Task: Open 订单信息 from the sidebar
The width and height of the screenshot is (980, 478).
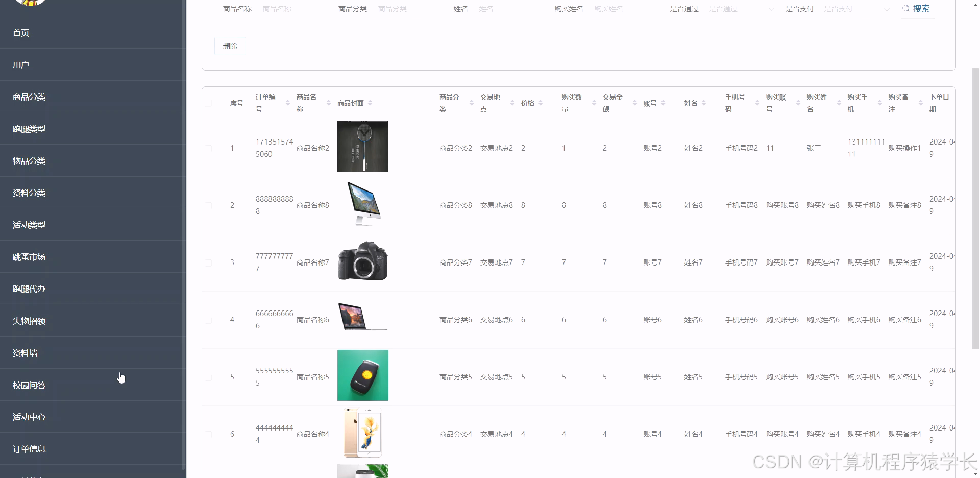Action: pos(29,448)
